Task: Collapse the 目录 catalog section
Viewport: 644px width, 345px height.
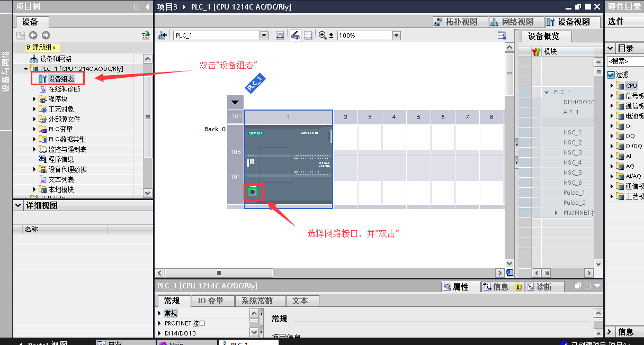Action: pos(611,48)
